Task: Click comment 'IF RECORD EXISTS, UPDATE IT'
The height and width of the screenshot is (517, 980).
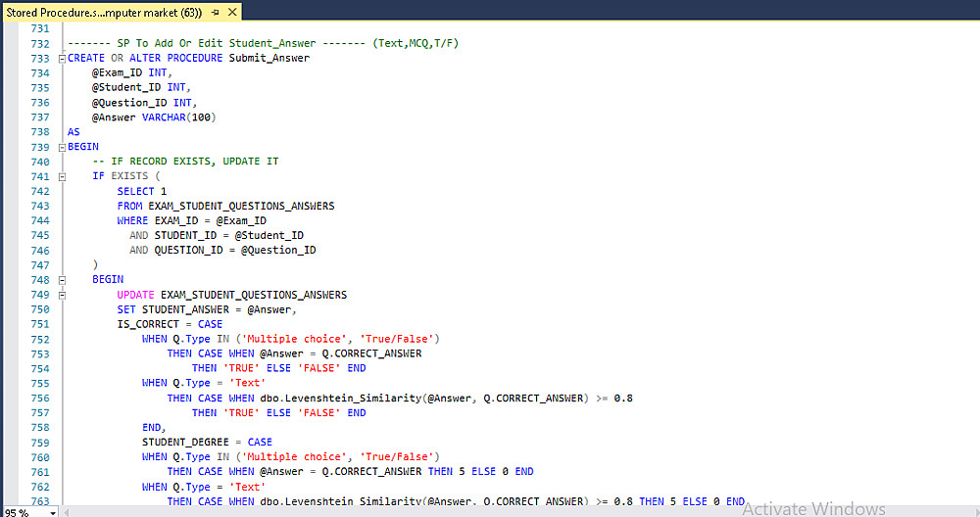Action: [185, 162]
